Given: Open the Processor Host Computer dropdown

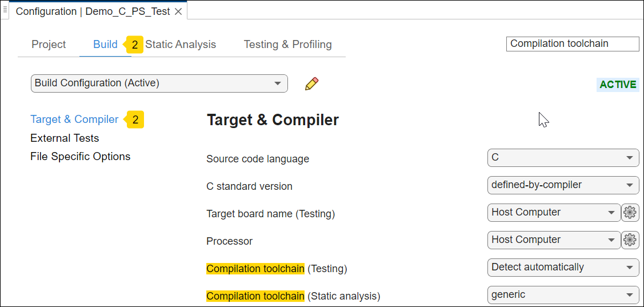Looking at the screenshot, I should click(x=553, y=240).
